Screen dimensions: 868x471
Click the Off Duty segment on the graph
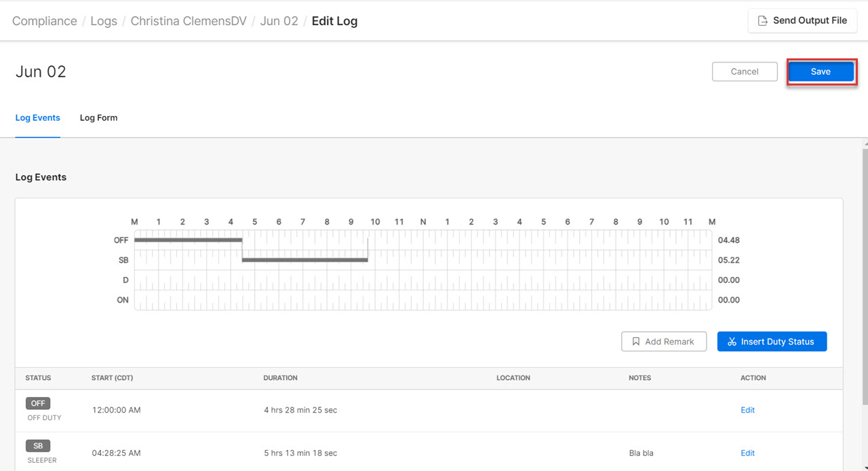(x=188, y=240)
